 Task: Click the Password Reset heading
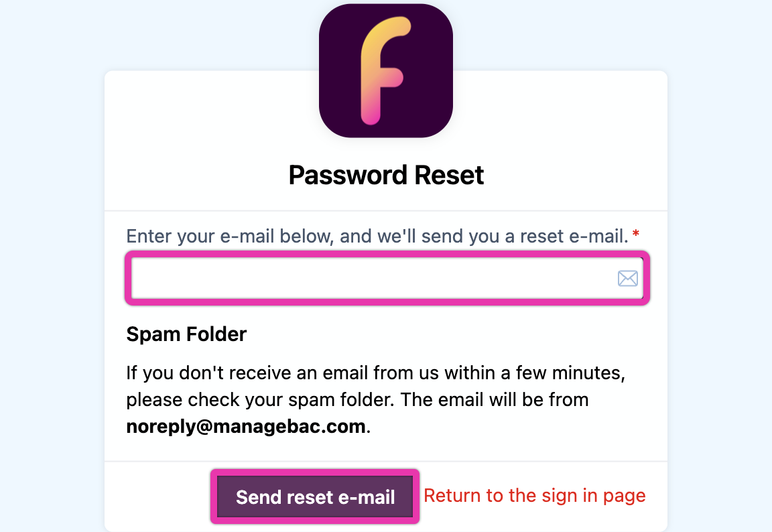pyautogui.click(x=386, y=176)
